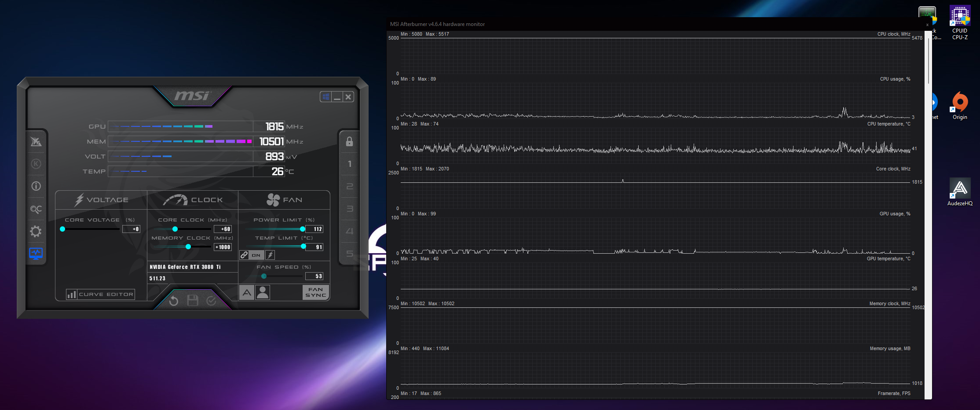This screenshot has height=410, width=980.
Task: Click the Core Voltage slider handle
Action: coord(62,229)
